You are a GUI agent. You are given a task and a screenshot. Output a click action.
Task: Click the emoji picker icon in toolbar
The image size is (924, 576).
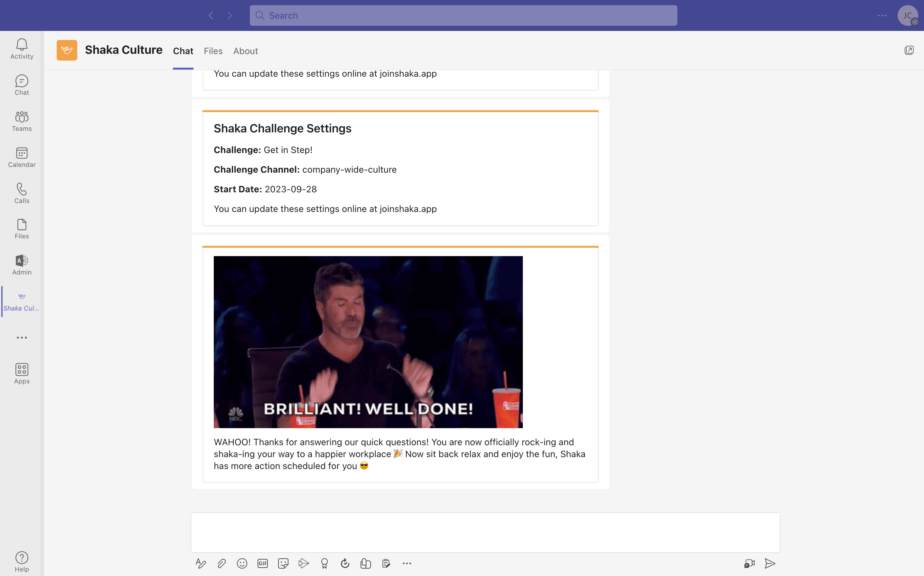tap(241, 563)
